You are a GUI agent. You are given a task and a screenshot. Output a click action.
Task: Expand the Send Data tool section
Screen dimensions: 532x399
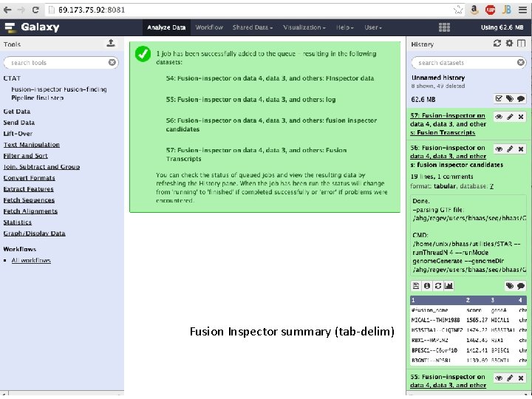18,123
